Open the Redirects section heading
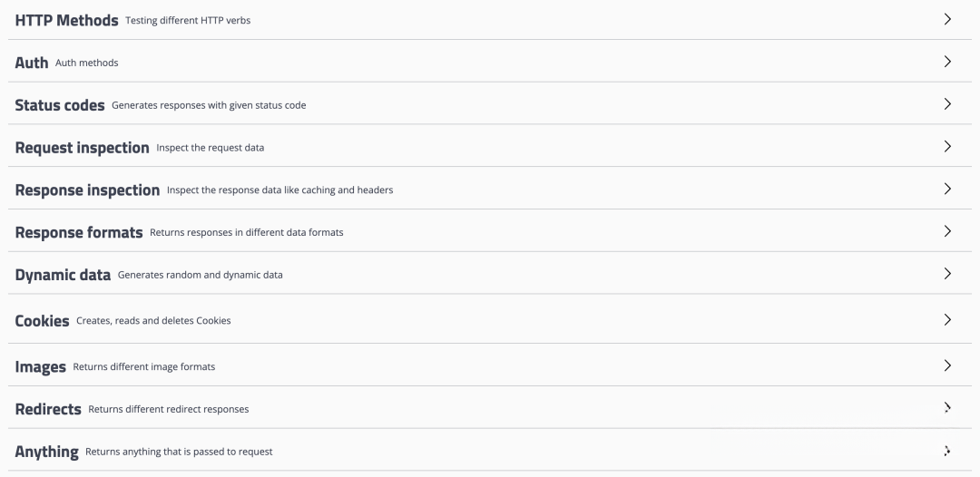Screen dimensions: 980x477 click(x=48, y=409)
